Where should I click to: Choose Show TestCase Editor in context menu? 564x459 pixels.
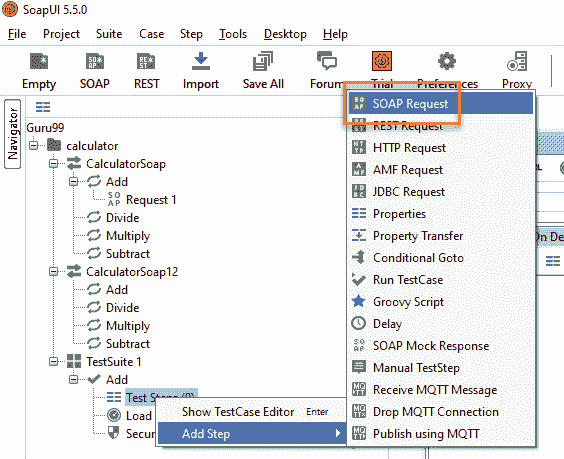[x=252, y=412]
